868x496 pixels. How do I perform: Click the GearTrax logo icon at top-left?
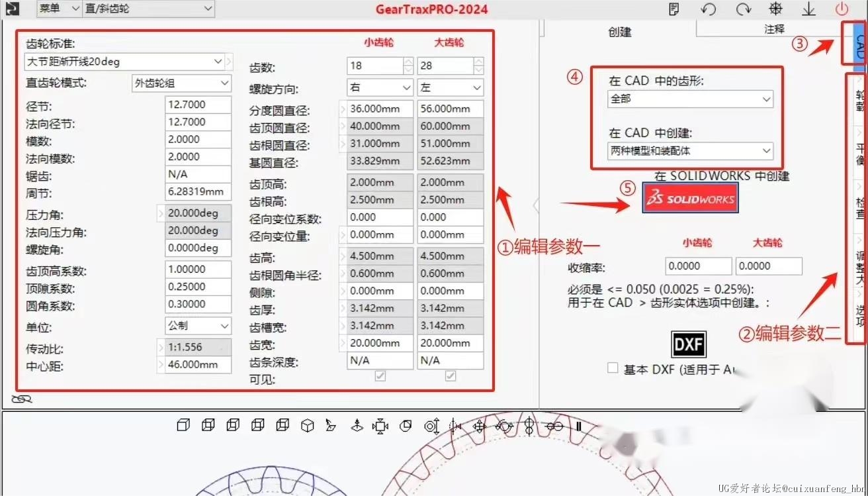[x=12, y=9]
